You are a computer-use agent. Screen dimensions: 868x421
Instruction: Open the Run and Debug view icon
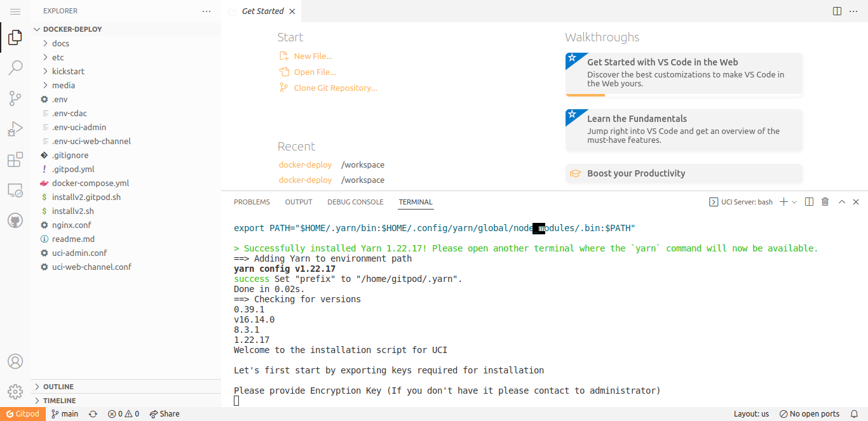15,129
